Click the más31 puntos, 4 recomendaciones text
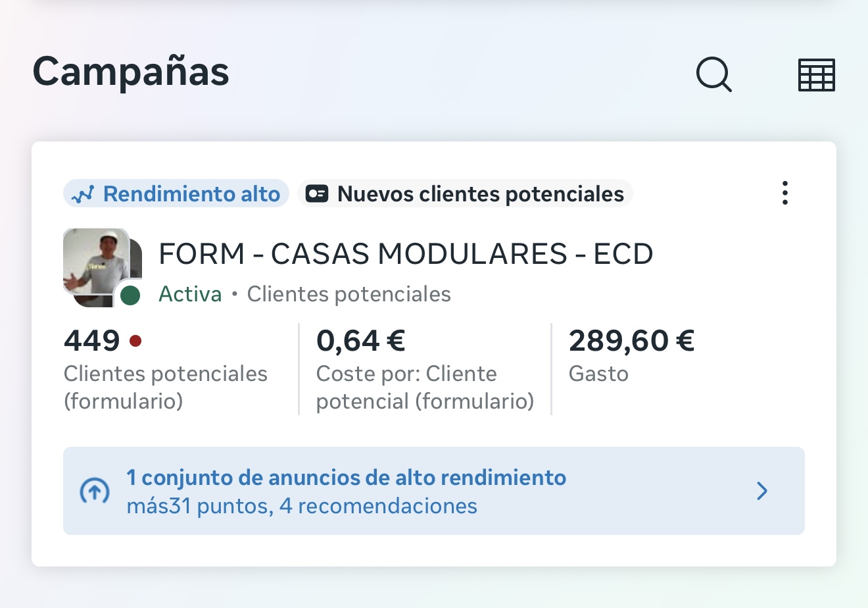 (x=302, y=506)
